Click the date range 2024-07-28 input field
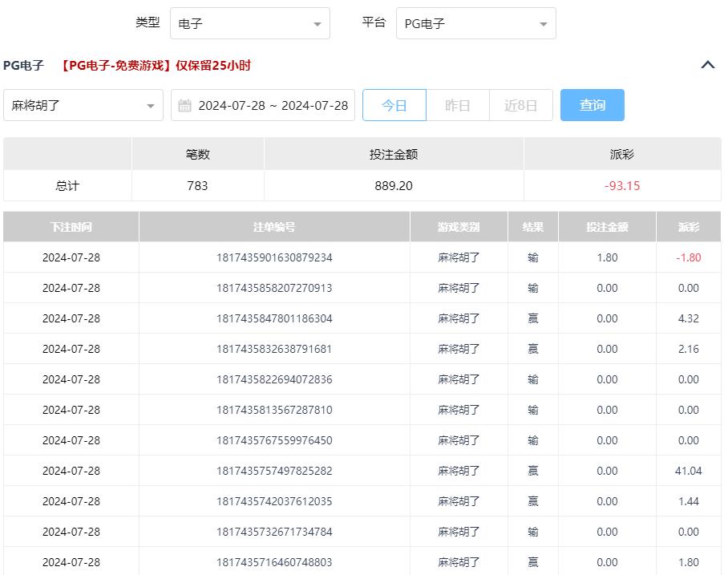The image size is (728, 575). click(273, 106)
